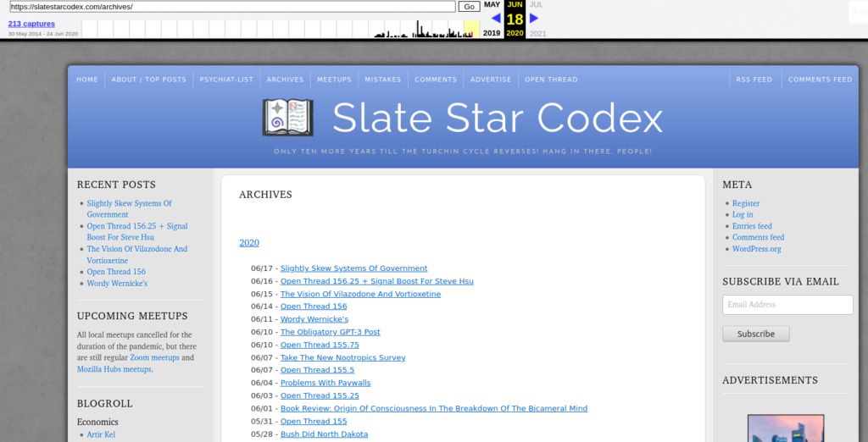Open Take The New Nootropics Survey
Screen dimensions: 868x442
[342, 357]
